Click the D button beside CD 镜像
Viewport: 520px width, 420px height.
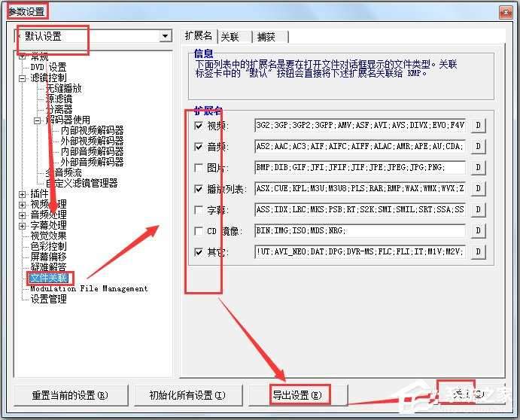[479, 230]
